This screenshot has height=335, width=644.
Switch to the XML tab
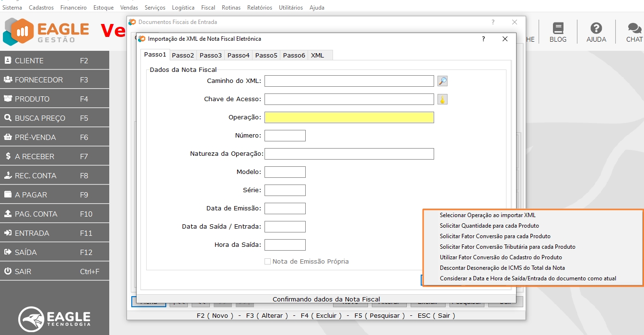click(317, 55)
